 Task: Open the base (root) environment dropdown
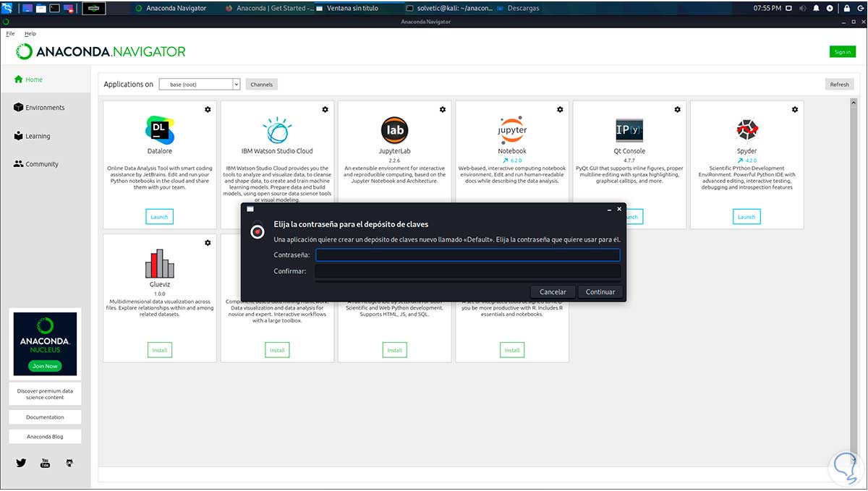tap(199, 85)
